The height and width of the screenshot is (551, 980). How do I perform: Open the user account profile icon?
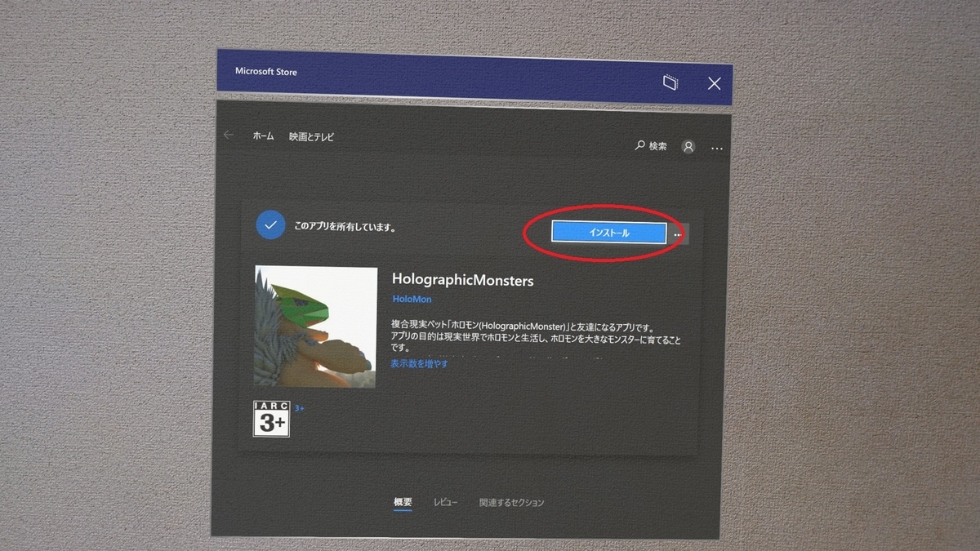point(688,147)
